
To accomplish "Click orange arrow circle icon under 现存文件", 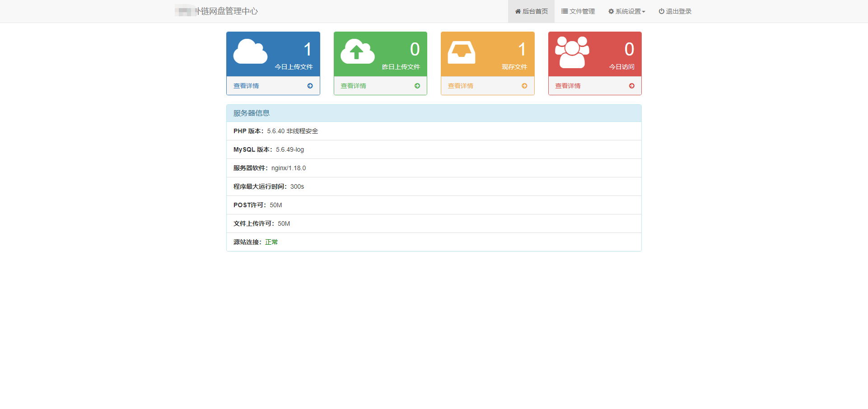I will click(524, 86).
